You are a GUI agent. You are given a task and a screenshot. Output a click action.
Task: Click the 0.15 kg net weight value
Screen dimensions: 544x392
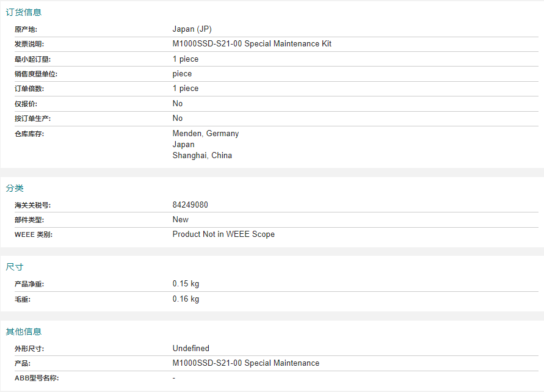pyautogui.click(x=186, y=284)
